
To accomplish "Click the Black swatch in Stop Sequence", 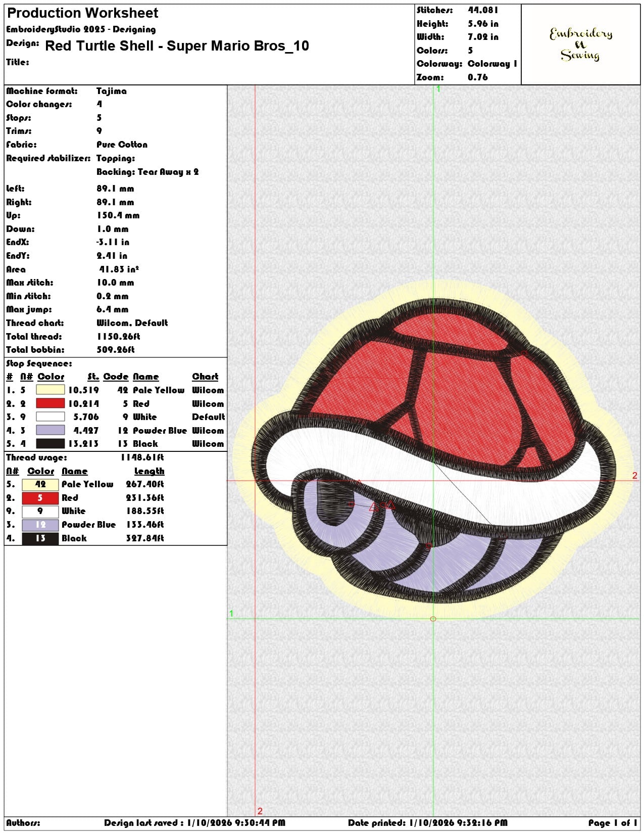I will (x=51, y=443).
